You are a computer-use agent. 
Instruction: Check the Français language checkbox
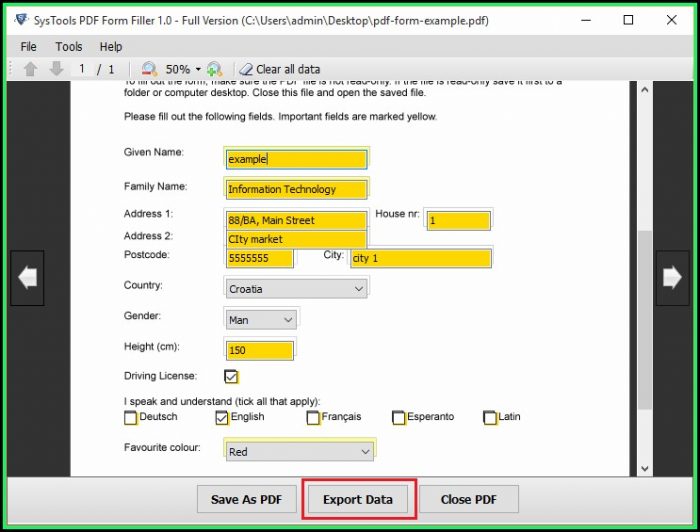[313, 418]
